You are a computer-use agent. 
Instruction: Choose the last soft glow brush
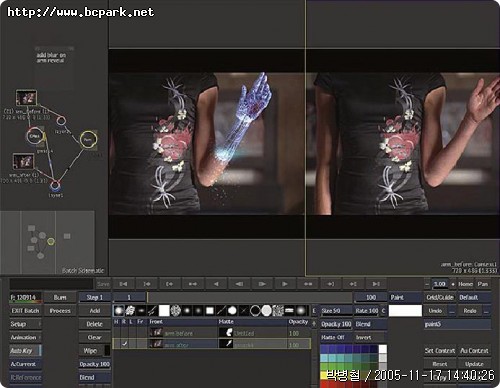[x=301, y=311]
